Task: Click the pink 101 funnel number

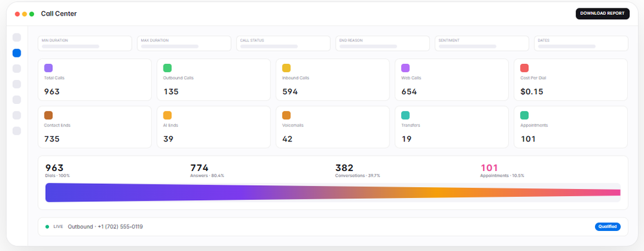Action: pyautogui.click(x=489, y=168)
